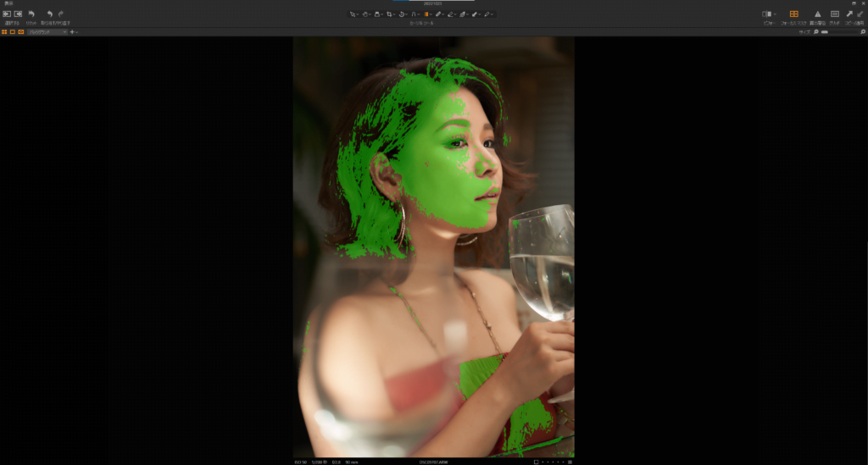The image size is (868, 465).
Task: Toggle the focus mask button
Action: coord(794,14)
